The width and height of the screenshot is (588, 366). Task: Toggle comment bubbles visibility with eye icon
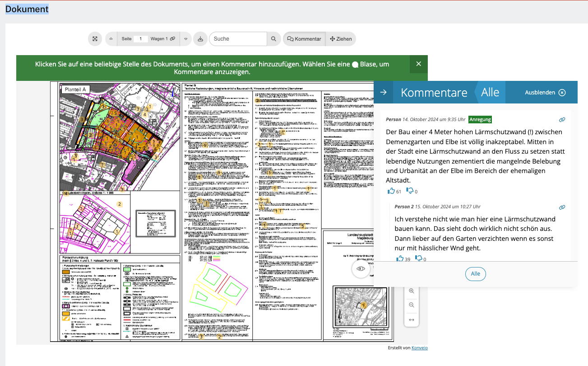[x=361, y=269]
